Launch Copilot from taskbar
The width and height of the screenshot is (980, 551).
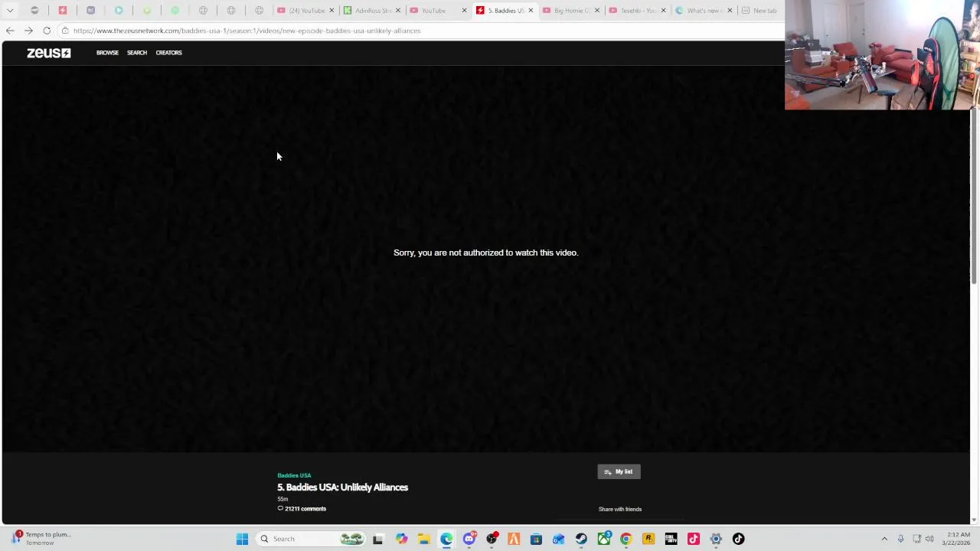(x=401, y=539)
